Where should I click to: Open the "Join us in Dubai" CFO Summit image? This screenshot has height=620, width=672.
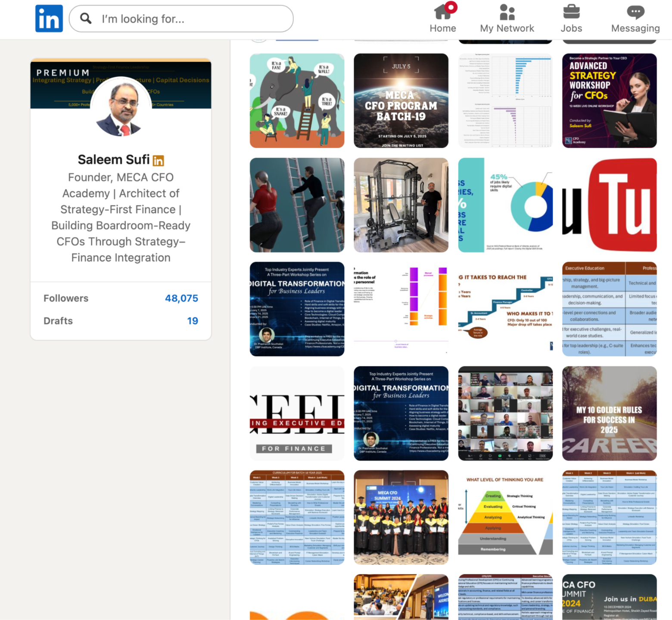pyautogui.click(x=610, y=597)
